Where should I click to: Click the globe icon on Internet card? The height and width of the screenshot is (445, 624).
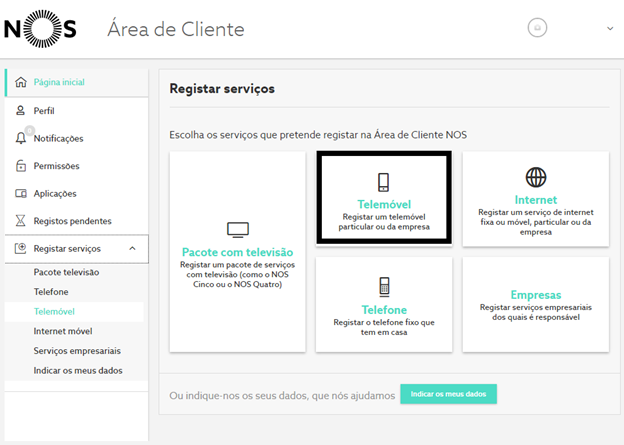point(536,177)
